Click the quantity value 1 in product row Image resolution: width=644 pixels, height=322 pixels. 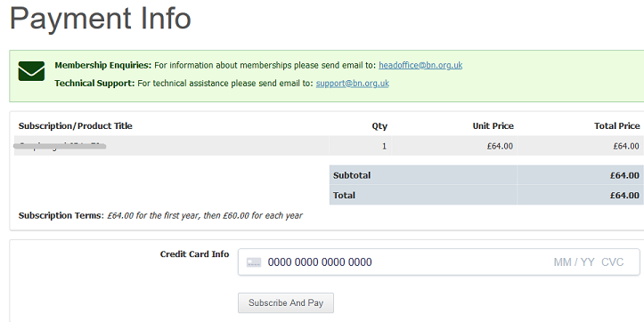point(384,146)
